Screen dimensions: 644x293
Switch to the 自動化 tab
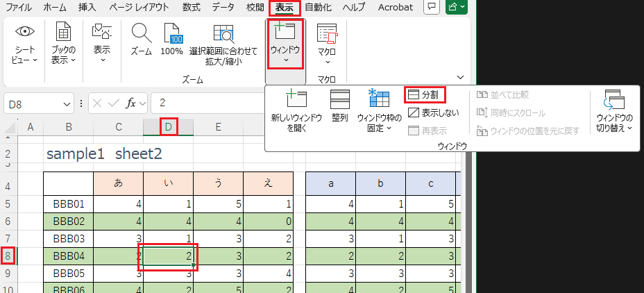pos(319,7)
